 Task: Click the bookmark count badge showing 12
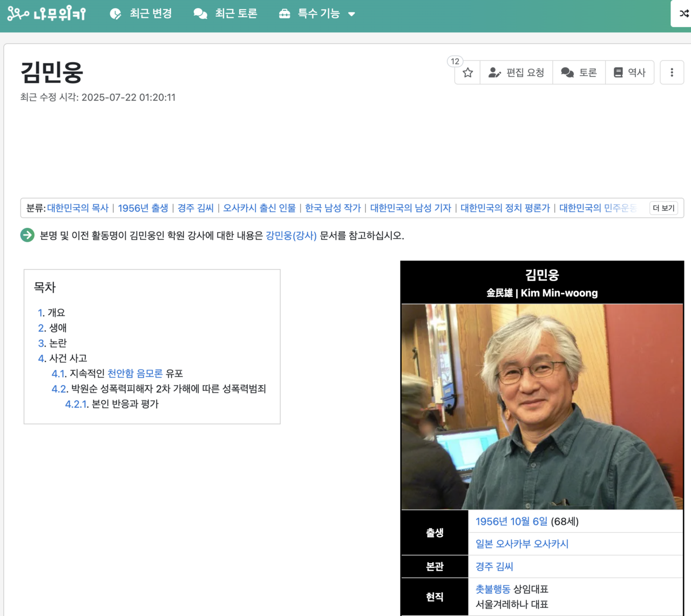coord(453,61)
